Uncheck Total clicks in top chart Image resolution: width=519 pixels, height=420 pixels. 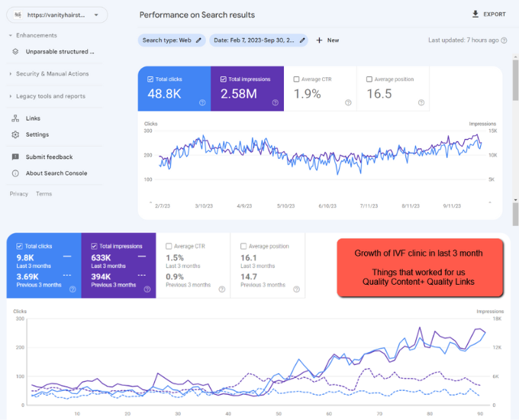150,79
